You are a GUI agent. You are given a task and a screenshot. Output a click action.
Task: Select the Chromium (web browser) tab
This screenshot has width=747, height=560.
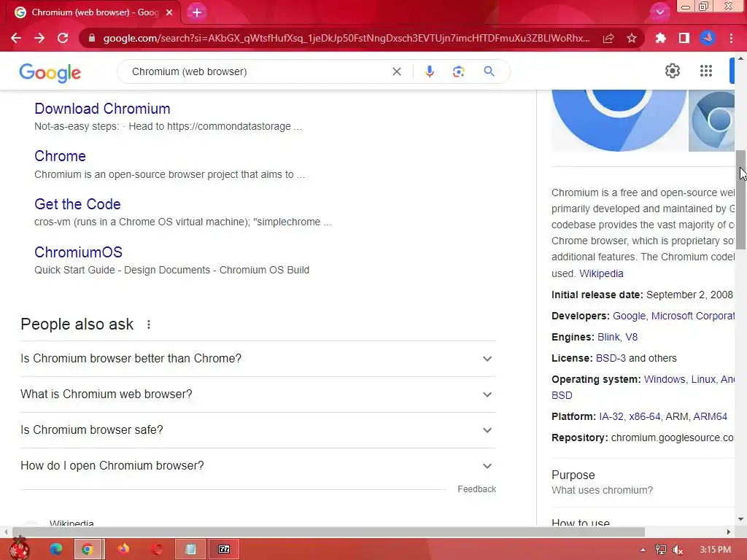pyautogui.click(x=94, y=12)
